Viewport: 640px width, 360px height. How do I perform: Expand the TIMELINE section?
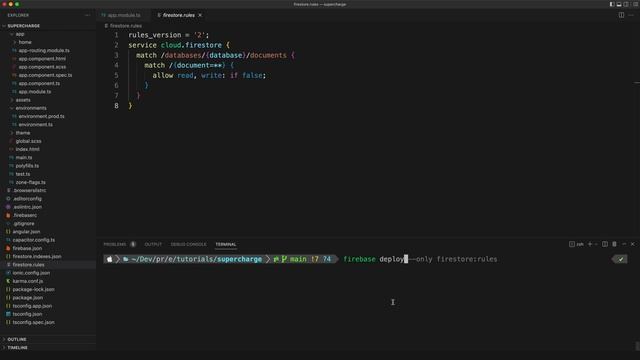(17, 347)
